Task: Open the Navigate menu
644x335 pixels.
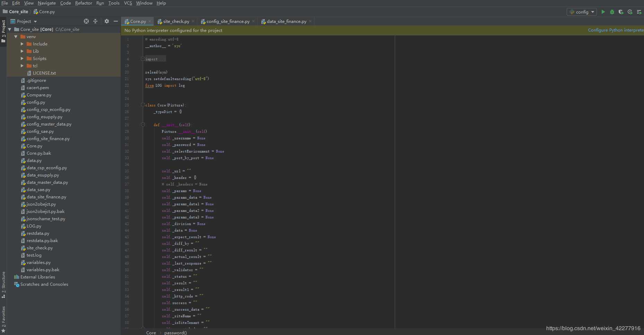Action: click(x=47, y=3)
